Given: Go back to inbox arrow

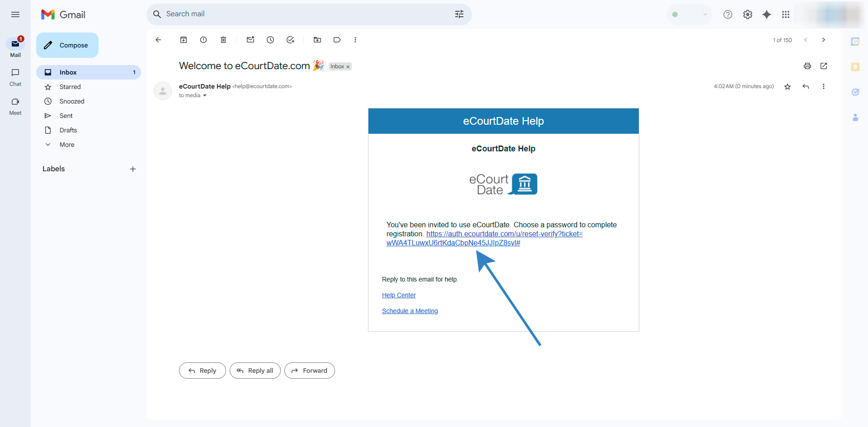Looking at the screenshot, I should click(158, 40).
